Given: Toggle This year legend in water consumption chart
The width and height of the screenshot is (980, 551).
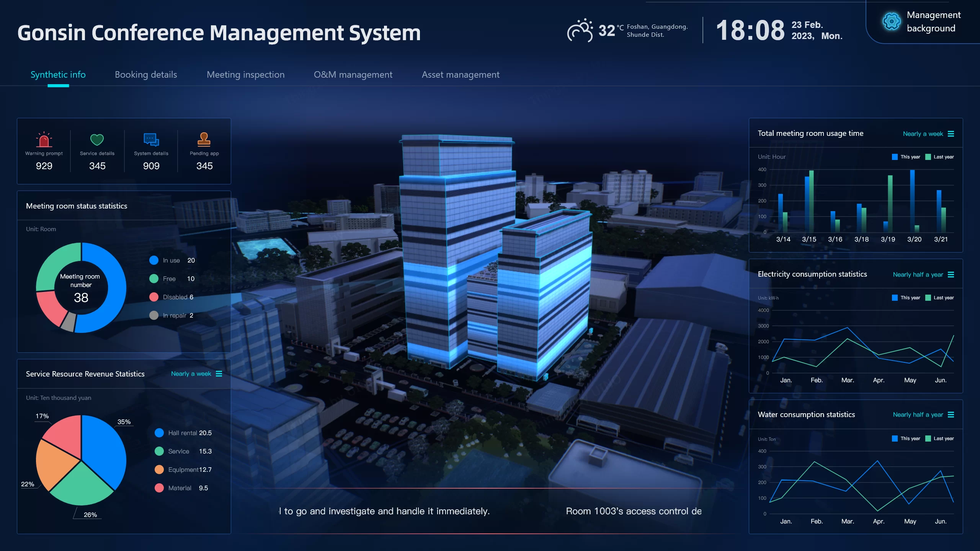Looking at the screenshot, I should coord(906,439).
